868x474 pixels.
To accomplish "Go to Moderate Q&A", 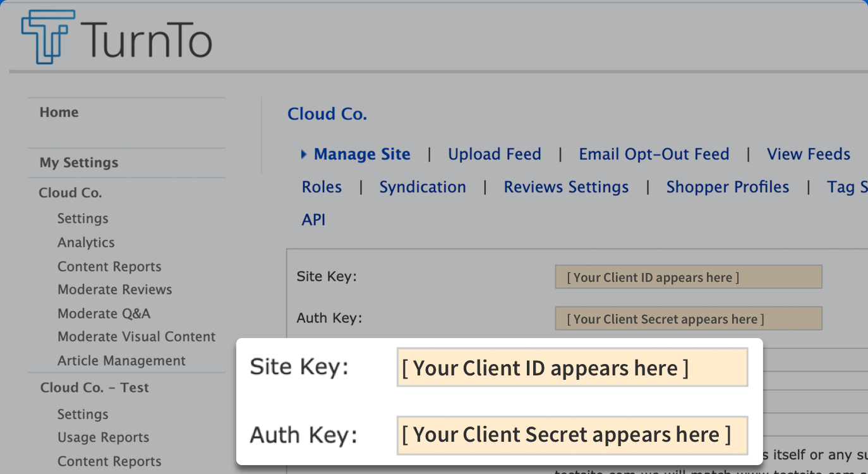I will tap(104, 313).
